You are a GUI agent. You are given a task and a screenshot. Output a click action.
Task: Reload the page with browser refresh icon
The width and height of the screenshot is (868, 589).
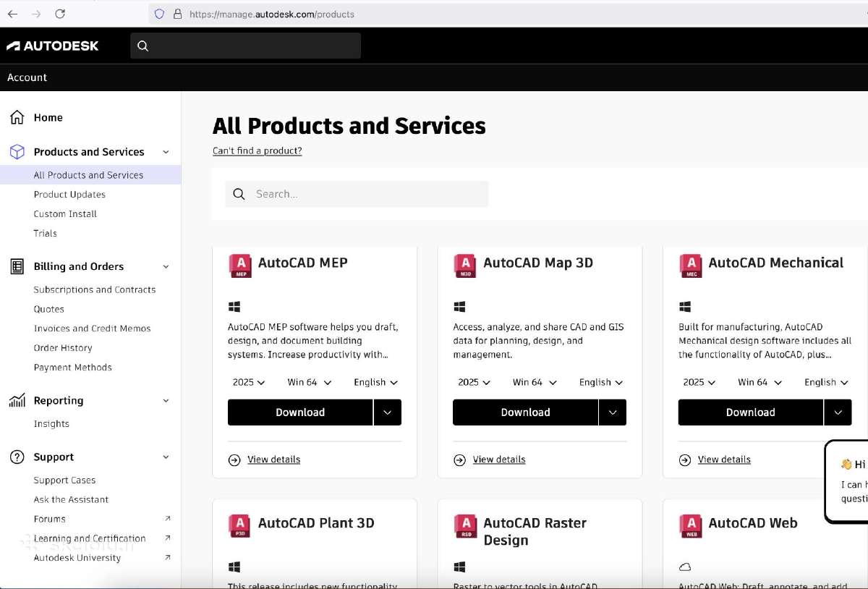pos(60,14)
